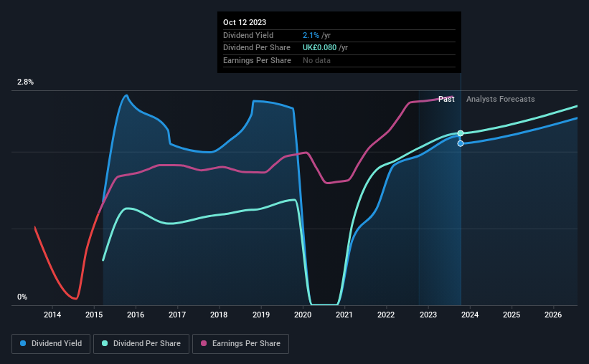Click the 'No data' earnings value
Screen dimensions: 589x364
tap(316, 60)
